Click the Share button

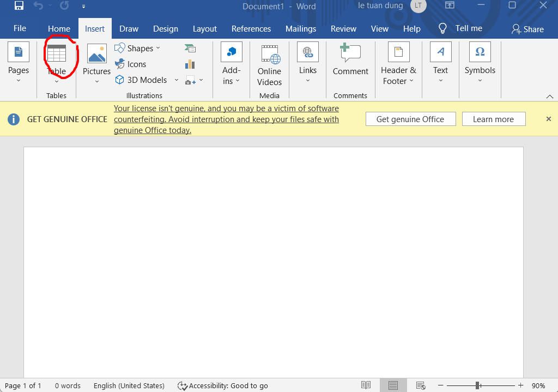click(x=527, y=29)
